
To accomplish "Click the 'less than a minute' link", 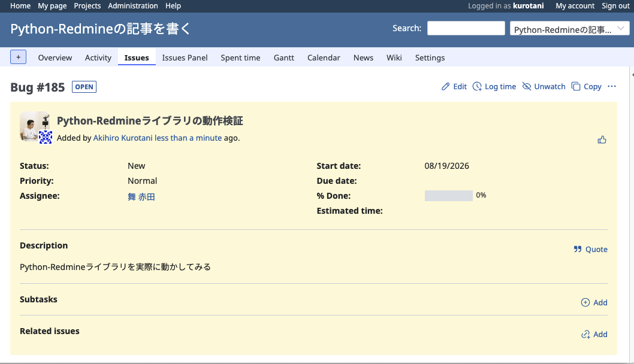I will [x=188, y=138].
